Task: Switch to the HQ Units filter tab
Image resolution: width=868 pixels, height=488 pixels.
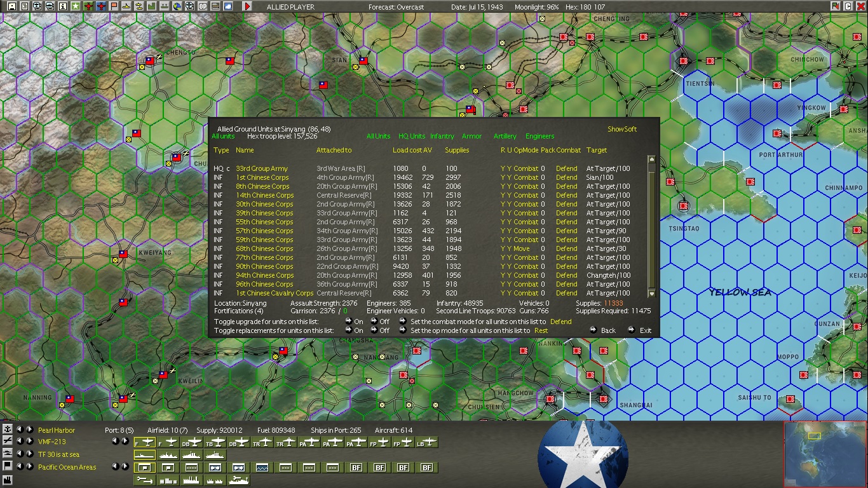Action: pos(412,136)
